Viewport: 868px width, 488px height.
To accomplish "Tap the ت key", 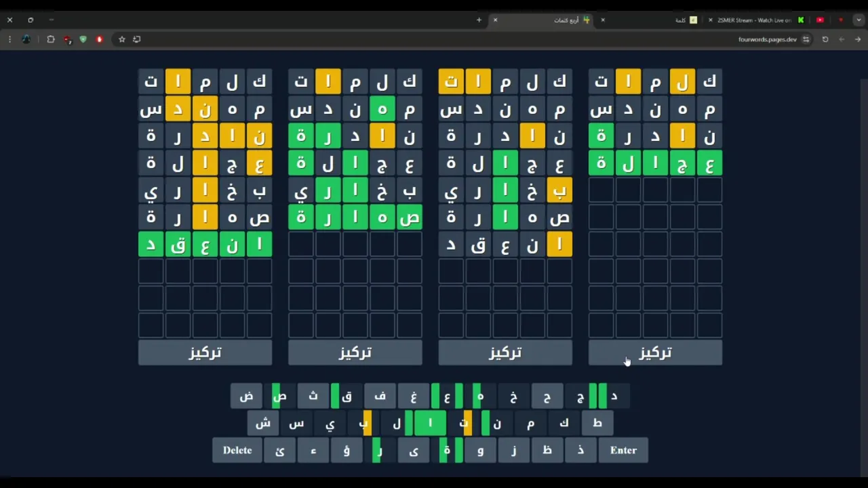I will point(464,423).
